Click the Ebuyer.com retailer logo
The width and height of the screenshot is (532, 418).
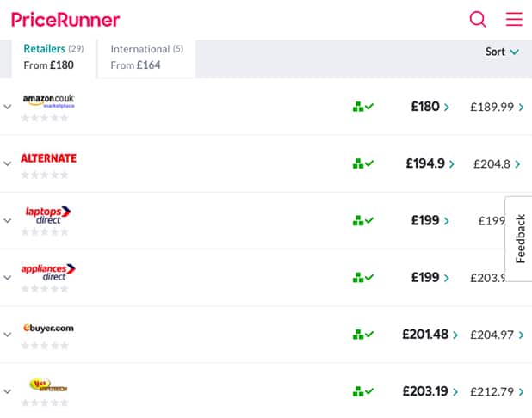click(x=48, y=329)
